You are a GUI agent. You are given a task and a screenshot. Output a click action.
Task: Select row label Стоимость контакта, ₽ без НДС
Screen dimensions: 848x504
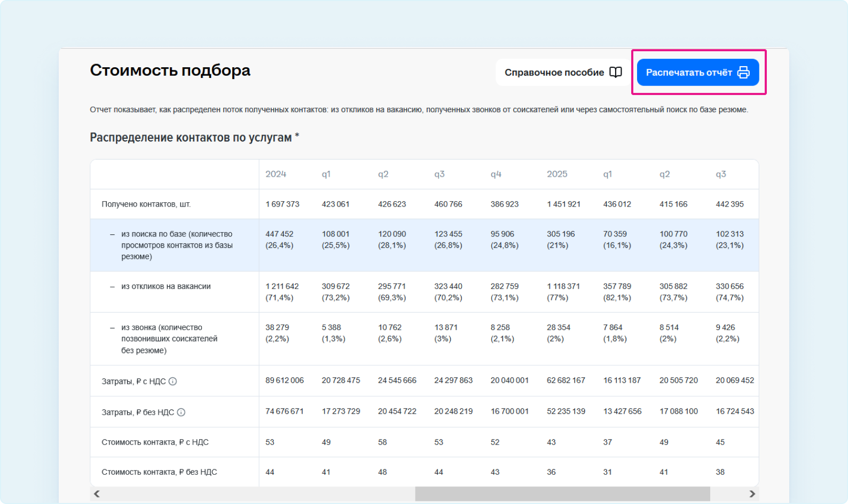click(159, 472)
